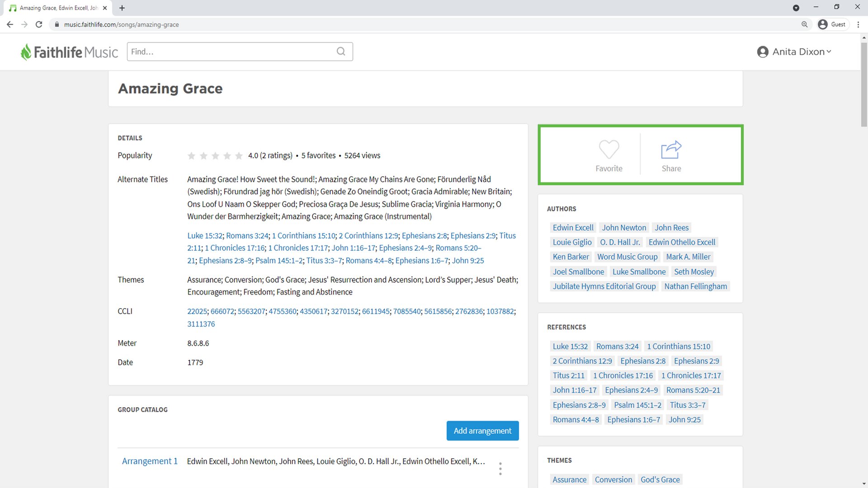Image resolution: width=868 pixels, height=488 pixels.
Task: Click the search magnifier in Find box
Action: (x=341, y=52)
